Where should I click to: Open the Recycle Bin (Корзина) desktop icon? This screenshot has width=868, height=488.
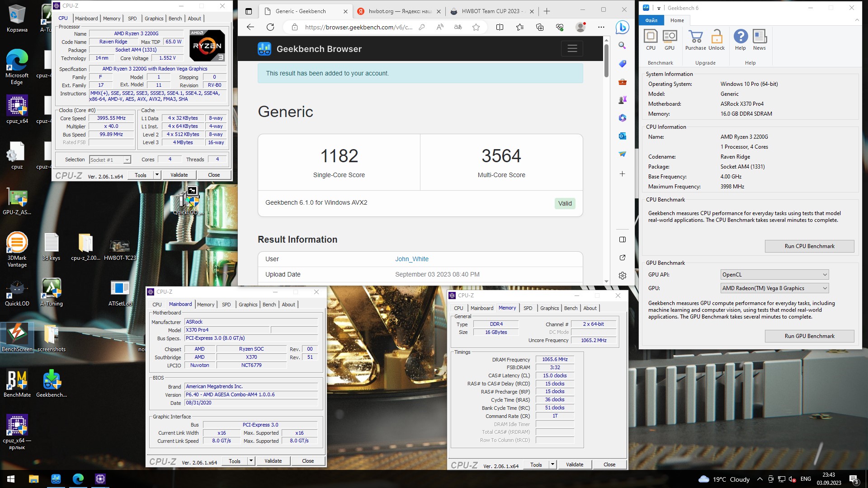tap(17, 19)
